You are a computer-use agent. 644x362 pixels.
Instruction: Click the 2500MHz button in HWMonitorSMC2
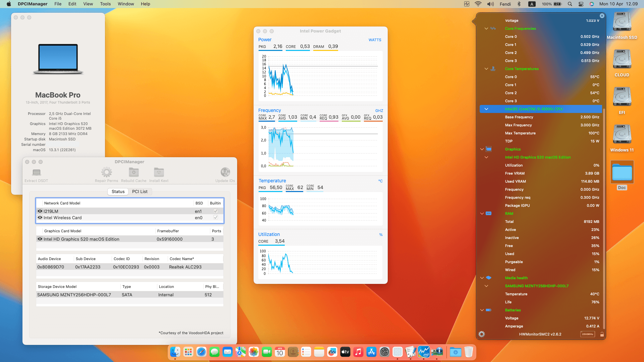[588, 334]
